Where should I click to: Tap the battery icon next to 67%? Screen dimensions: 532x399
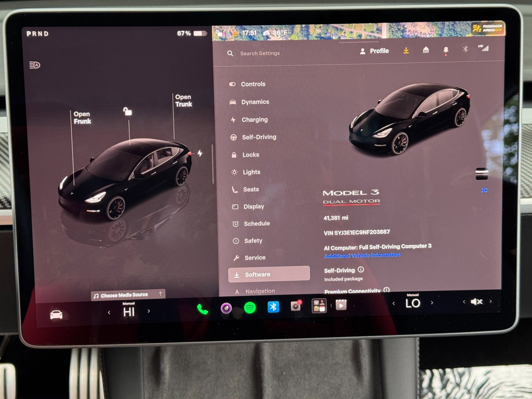(200, 33)
